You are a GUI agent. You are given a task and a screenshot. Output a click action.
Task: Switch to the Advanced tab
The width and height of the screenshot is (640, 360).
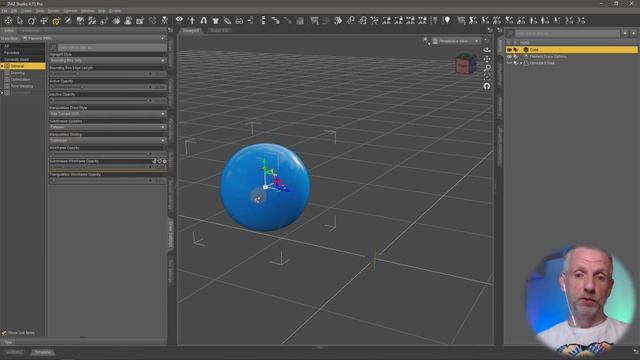tap(30, 31)
